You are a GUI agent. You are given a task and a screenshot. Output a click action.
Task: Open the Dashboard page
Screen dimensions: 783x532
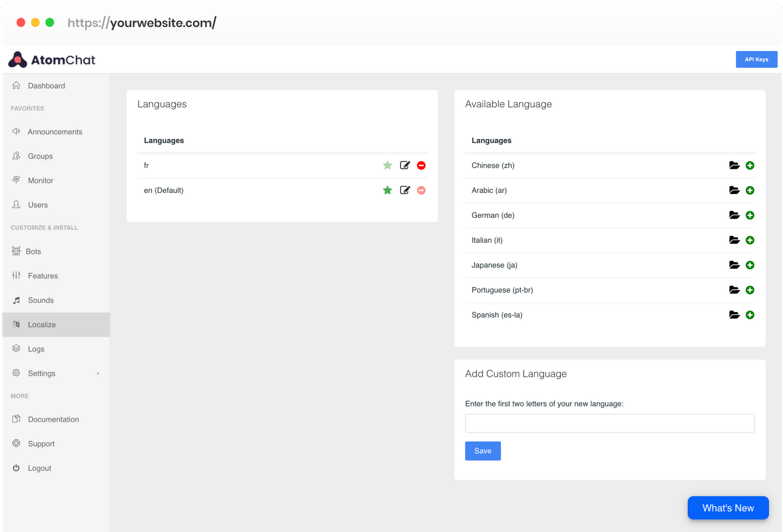coord(47,85)
